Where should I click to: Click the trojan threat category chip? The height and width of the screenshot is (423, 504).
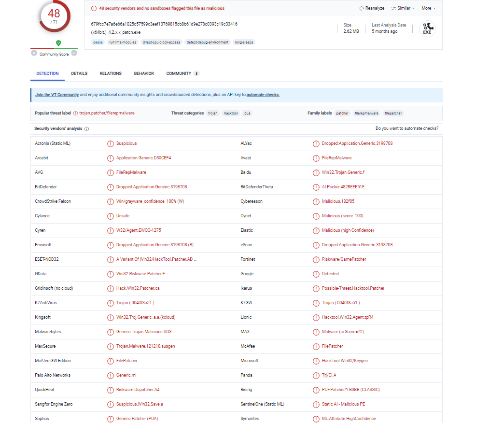coord(213,113)
